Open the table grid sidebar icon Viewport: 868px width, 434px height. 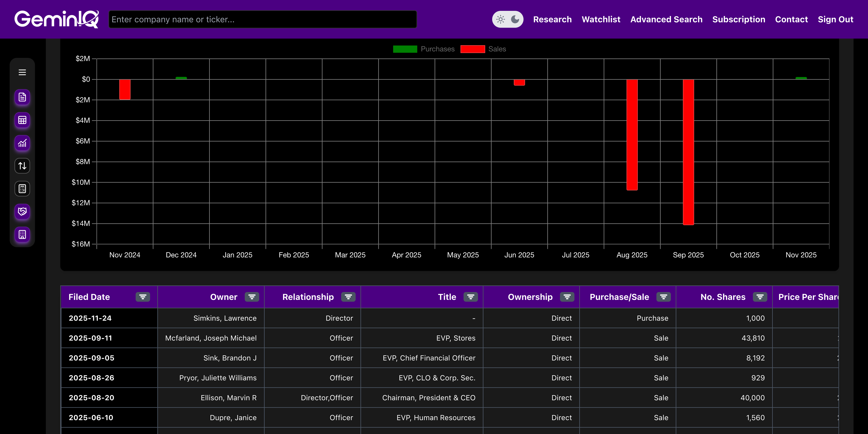tap(22, 120)
